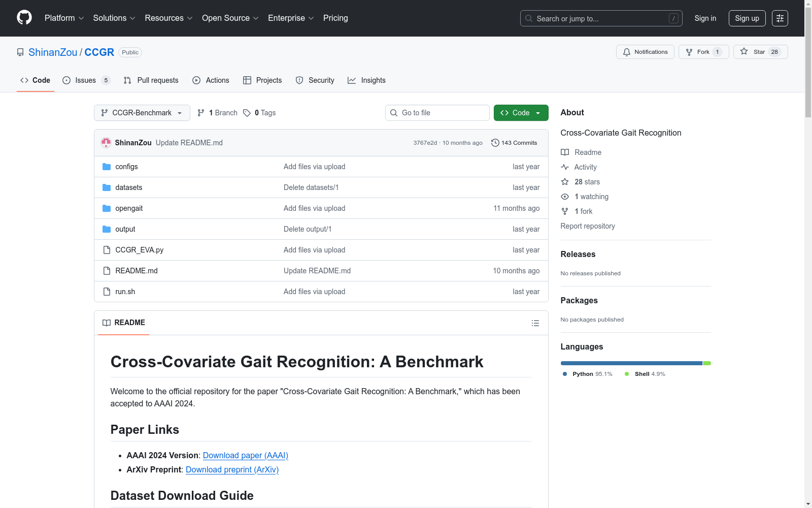Click the Shell language bar segment
The width and height of the screenshot is (812, 508).
[x=707, y=363]
